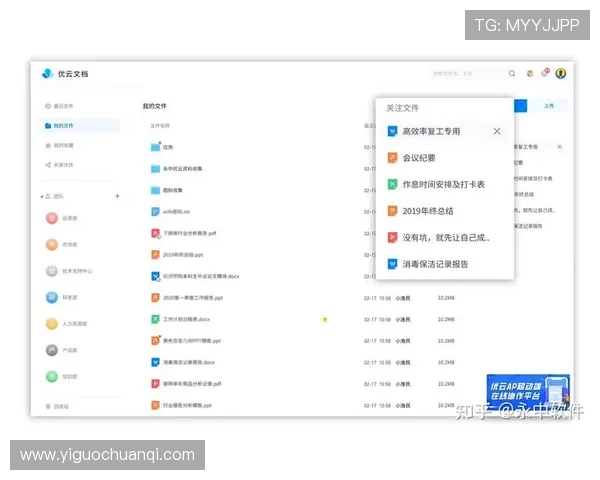Open 我的收藏 in sidebar
This screenshot has width=600, height=480.
click(59, 145)
